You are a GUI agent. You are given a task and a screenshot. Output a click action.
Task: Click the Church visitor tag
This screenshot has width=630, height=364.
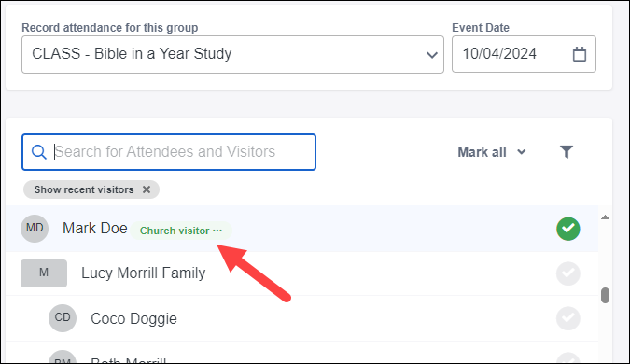coord(181,231)
